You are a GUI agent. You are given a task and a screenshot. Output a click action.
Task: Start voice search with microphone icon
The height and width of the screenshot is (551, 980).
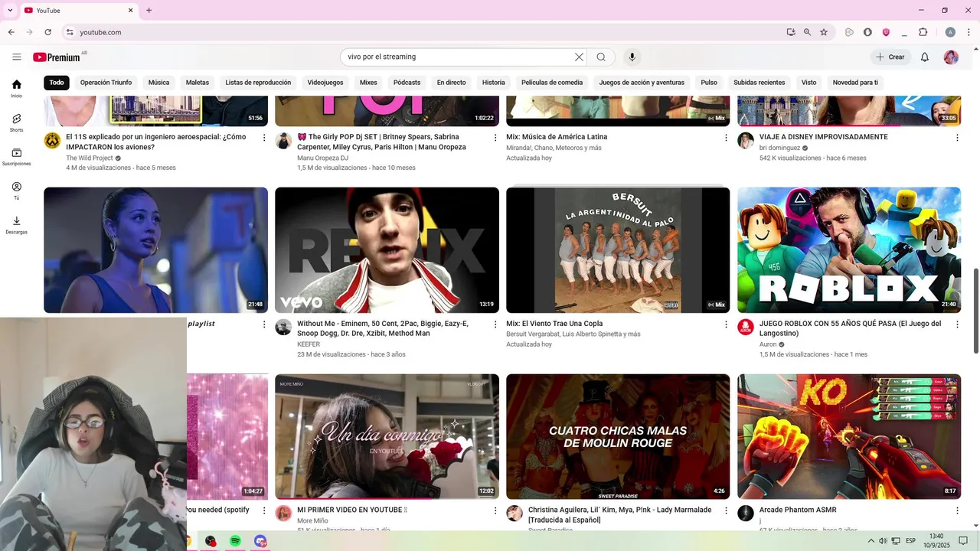click(632, 57)
